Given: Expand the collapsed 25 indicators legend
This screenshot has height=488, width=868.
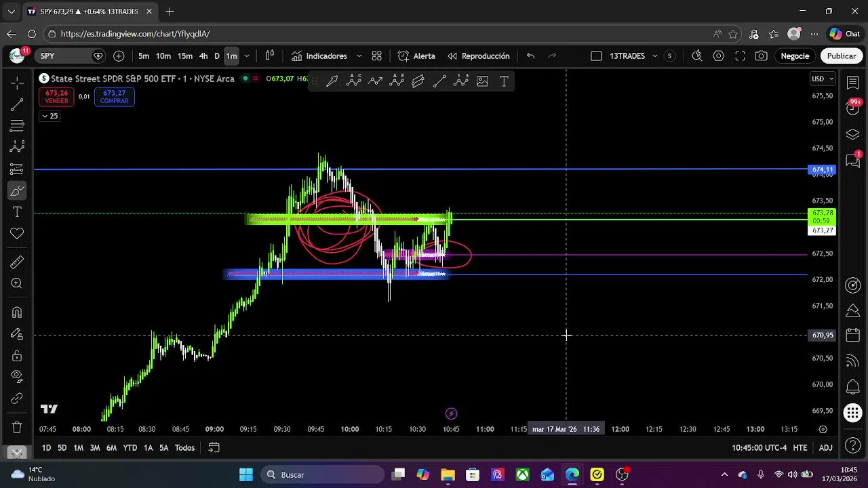Looking at the screenshot, I should (50, 116).
